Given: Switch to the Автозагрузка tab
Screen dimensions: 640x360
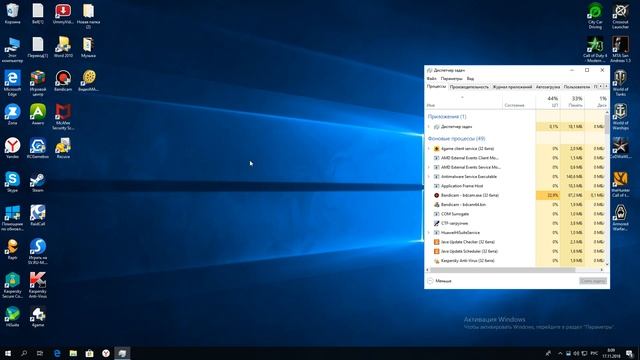Looking at the screenshot, I should click(548, 87).
